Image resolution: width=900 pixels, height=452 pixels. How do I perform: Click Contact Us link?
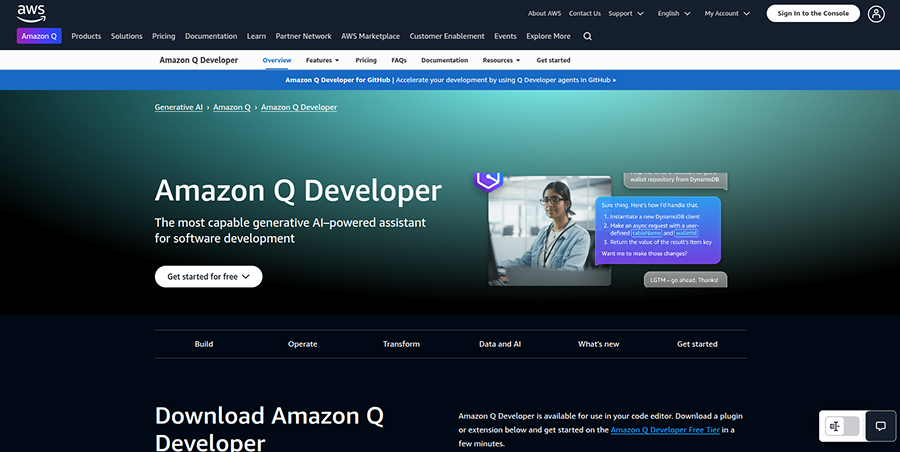(584, 13)
